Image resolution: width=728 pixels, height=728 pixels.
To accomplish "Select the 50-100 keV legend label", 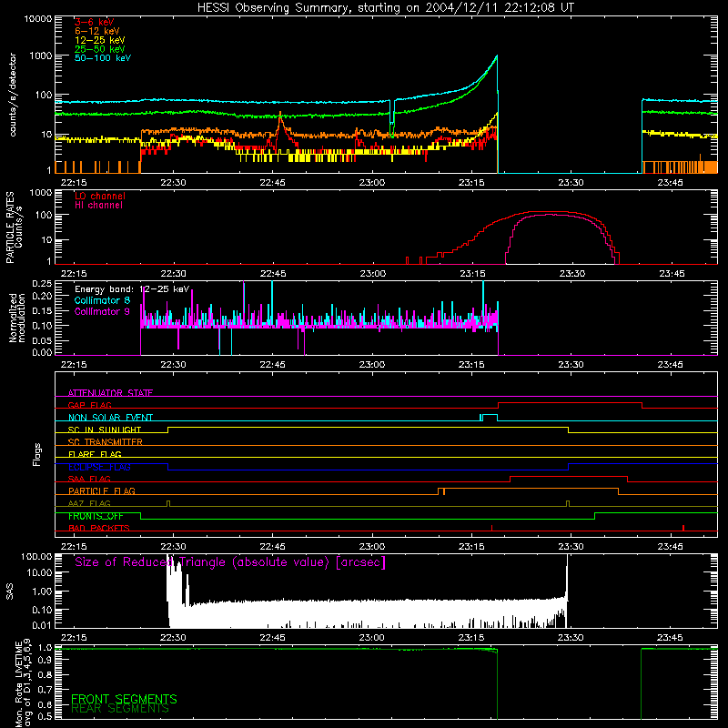I will click(x=103, y=58).
